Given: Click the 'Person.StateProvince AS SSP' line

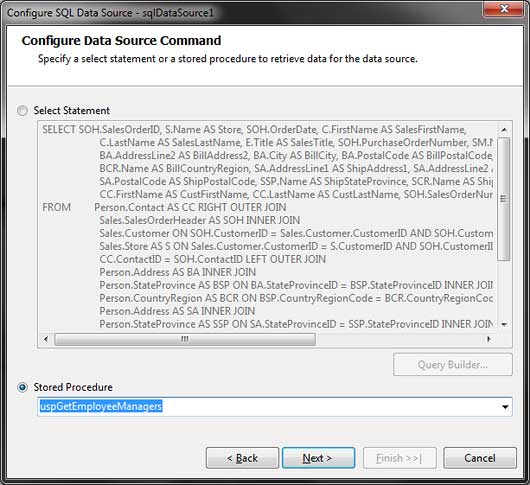Looking at the screenshot, I should pyautogui.click(x=296, y=324).
